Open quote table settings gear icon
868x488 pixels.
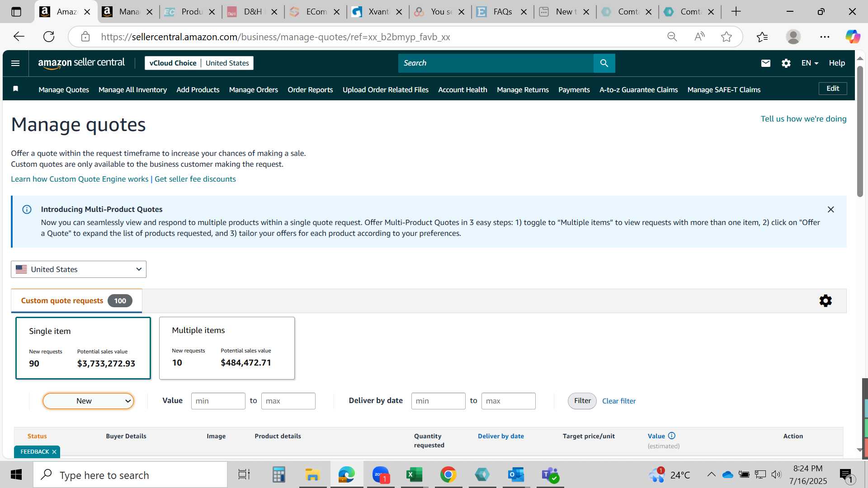click(x=826, y=301)
